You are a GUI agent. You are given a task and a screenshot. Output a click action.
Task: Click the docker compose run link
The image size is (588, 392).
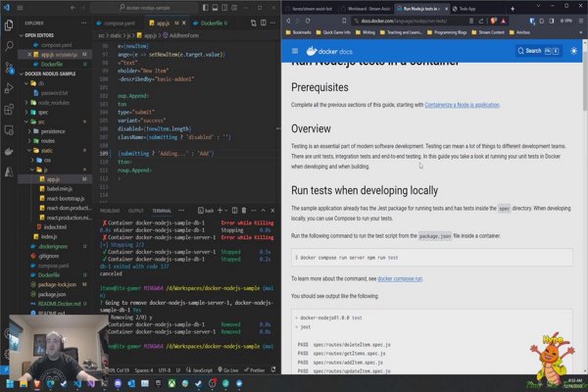tap(400, 278)
